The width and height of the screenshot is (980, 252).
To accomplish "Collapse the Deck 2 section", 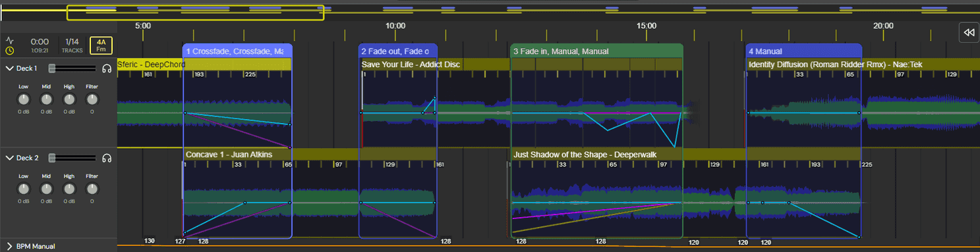I will [x=10, y=158].
